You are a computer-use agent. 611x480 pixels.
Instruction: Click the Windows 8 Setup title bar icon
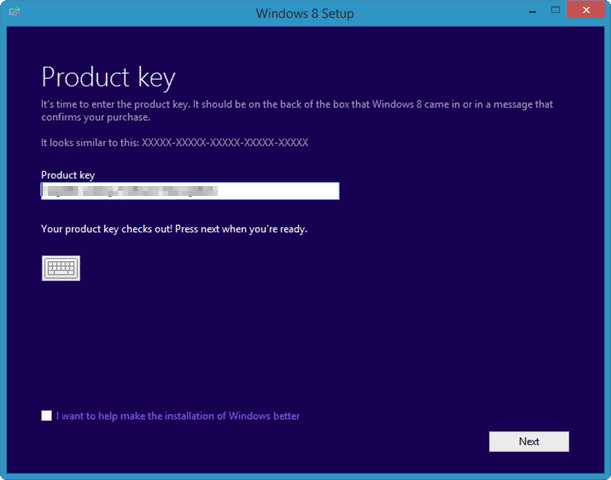(x=15, y=11)
